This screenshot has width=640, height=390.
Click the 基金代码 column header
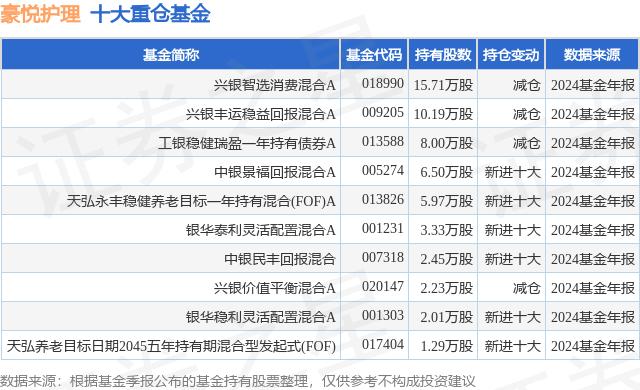374,55
